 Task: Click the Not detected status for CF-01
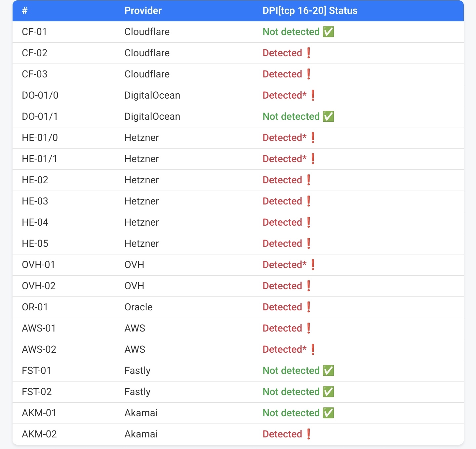(x=291, y=32)
